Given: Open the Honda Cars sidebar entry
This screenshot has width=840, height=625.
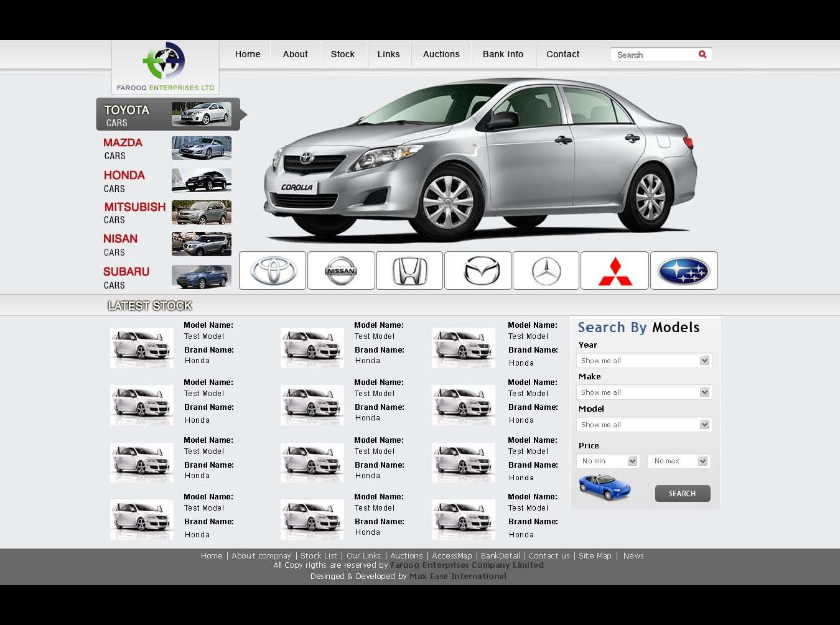Looking at the screenshot, I should 167,181.
